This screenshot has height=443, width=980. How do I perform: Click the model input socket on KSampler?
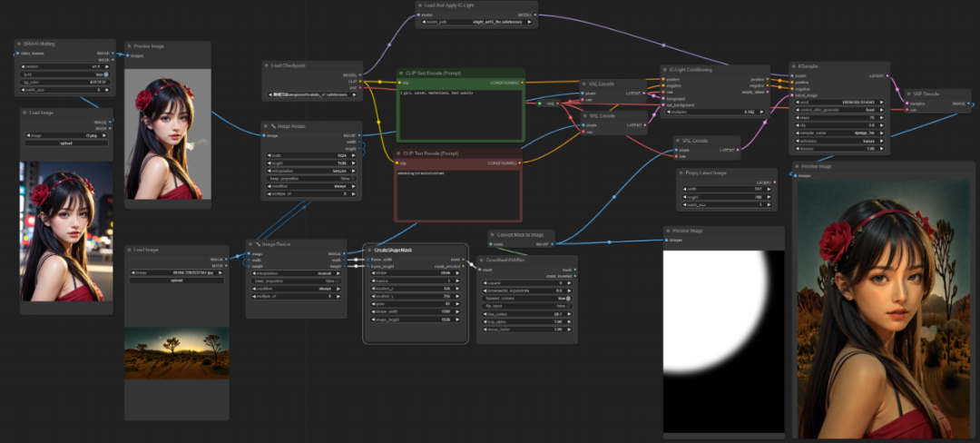(792, 75)
